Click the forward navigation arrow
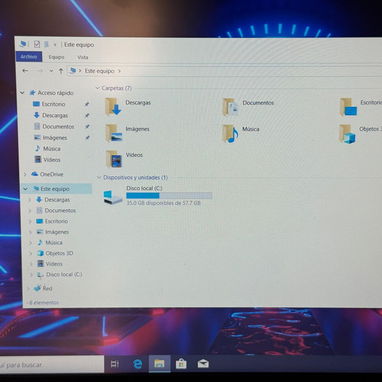The height and width of the screenshot is (382, 382). coord(39,71)
